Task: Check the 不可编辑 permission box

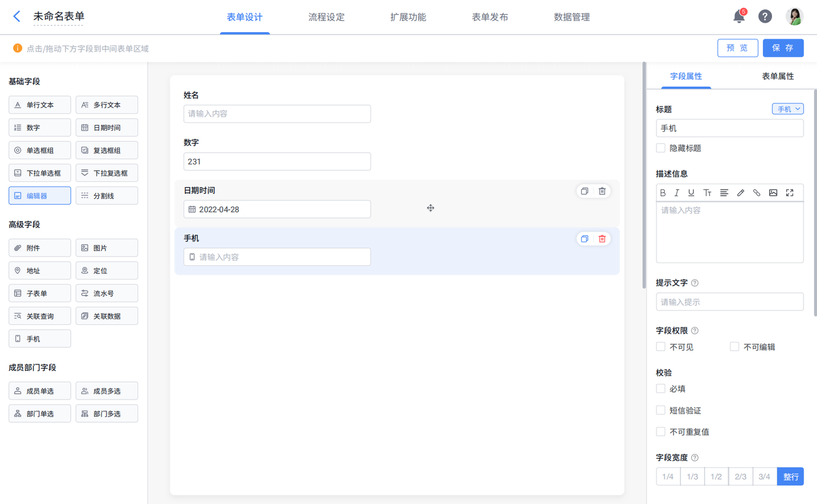Action: click(x=735, y=346)
